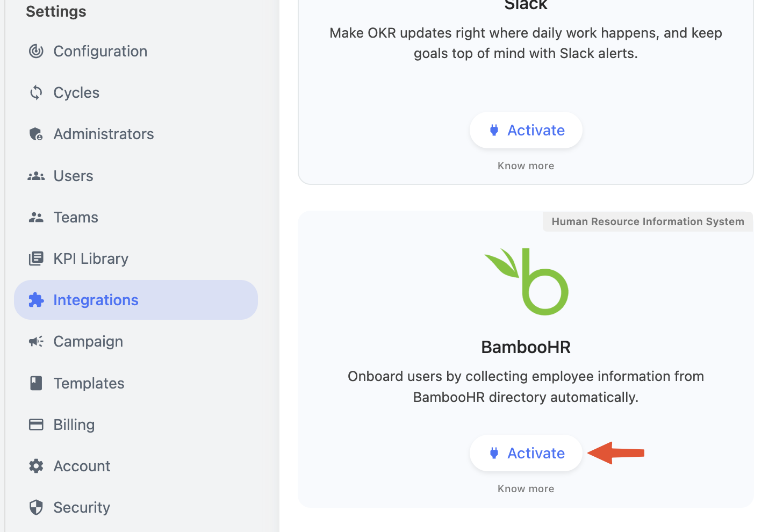The height and width of the screenshot is (532, 776).
Task: Click the BambooHR logo image
Action: pyautogui.click(x=527, y=282)
